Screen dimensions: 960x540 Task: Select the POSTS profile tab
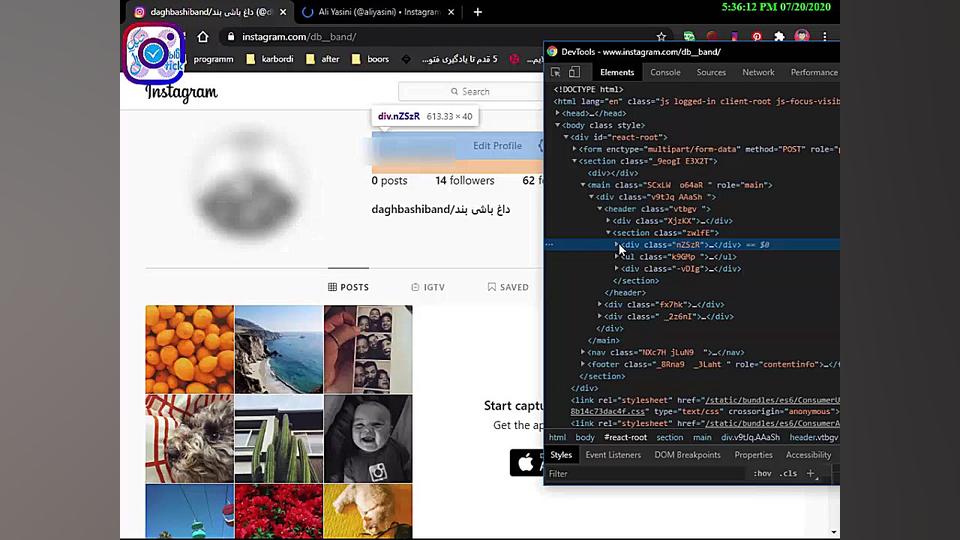coord(348,287)
